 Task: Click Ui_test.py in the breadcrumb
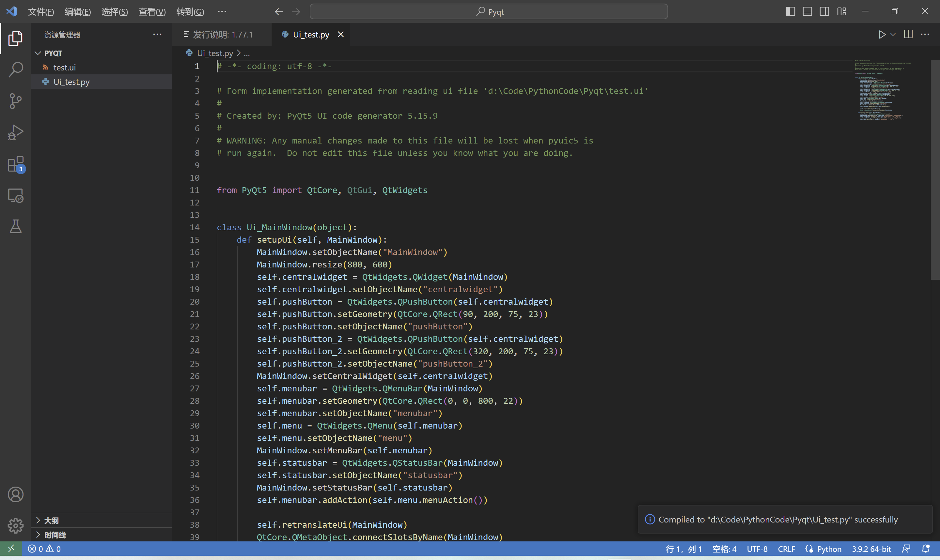[214, 53]
